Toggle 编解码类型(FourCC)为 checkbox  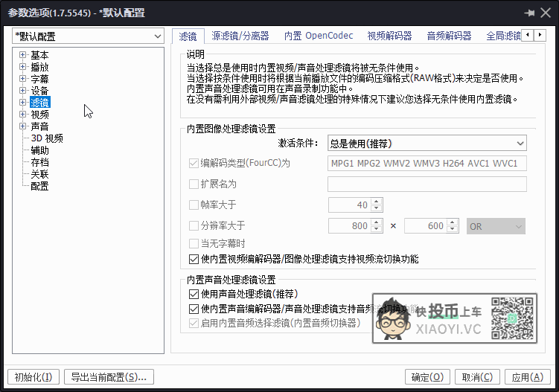pos(194,164)
